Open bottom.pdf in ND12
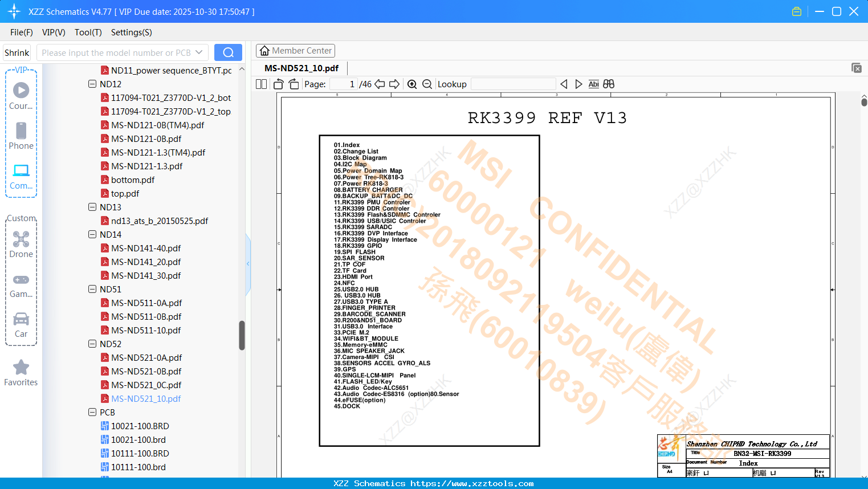The image size is (868, 489). [x=133, y=180]
